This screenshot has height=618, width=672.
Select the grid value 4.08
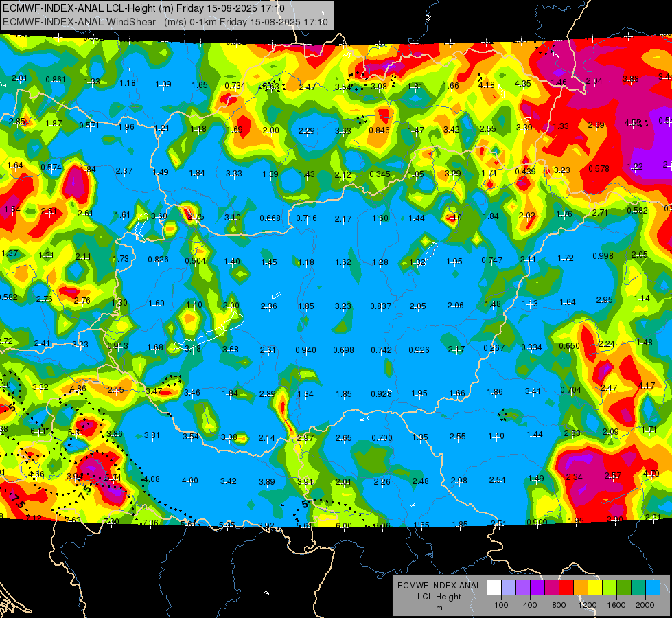point(151,479)
